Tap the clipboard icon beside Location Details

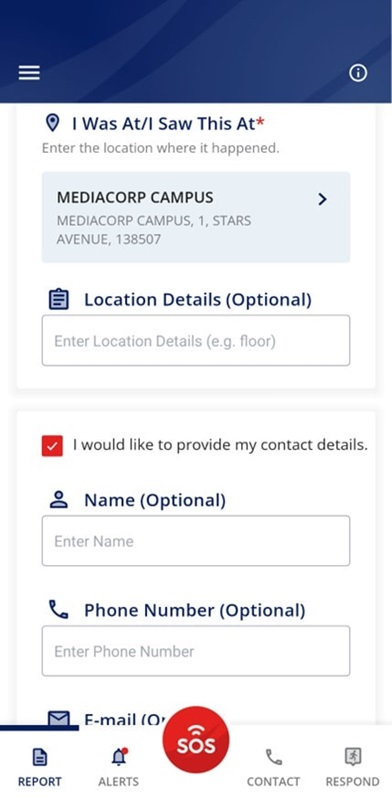pos(59,299)
